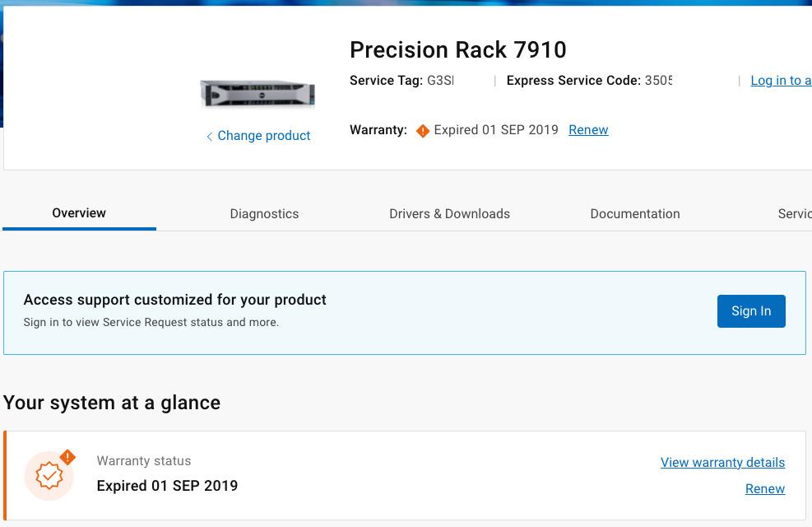Click the exclamation mark on the warranty seal
The width and height of the screenshot is (812, 527).
(x=68, y=457)
